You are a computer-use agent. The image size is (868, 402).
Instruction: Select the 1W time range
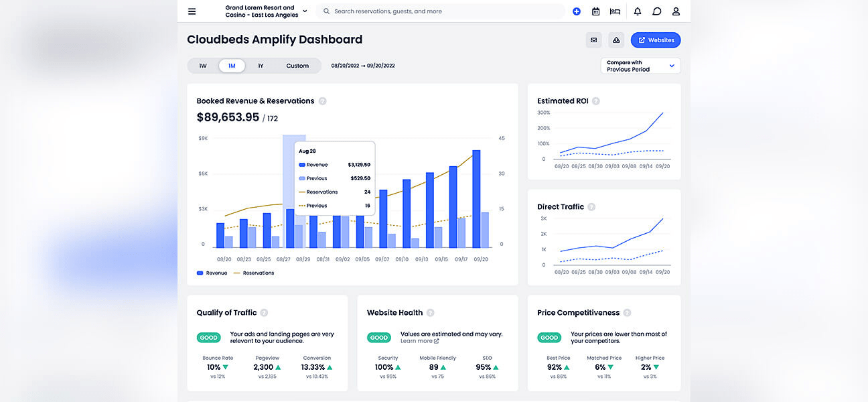pyautogui.click(x=203, y=66)
